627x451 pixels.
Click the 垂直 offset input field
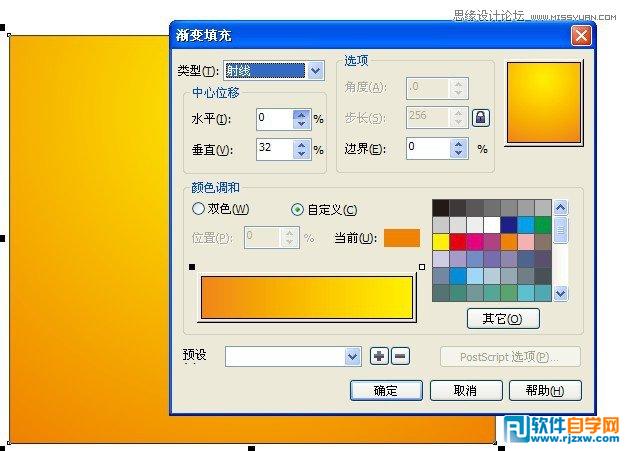pyautogui.click(x=275, y=149)
